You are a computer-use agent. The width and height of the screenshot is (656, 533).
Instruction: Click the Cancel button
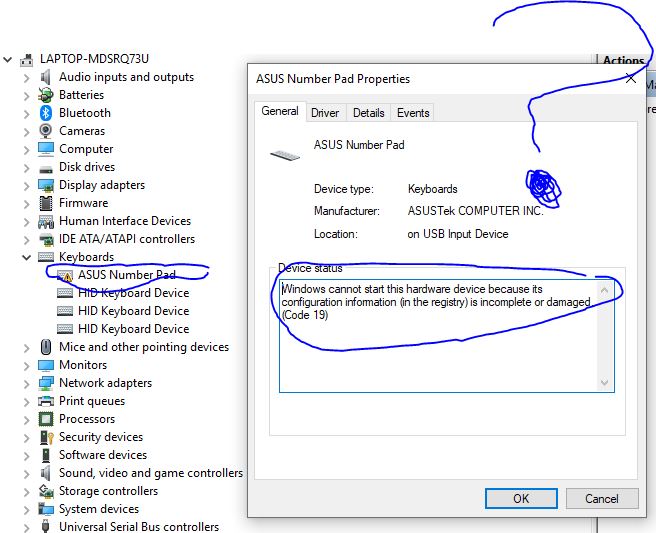point(602,499)
